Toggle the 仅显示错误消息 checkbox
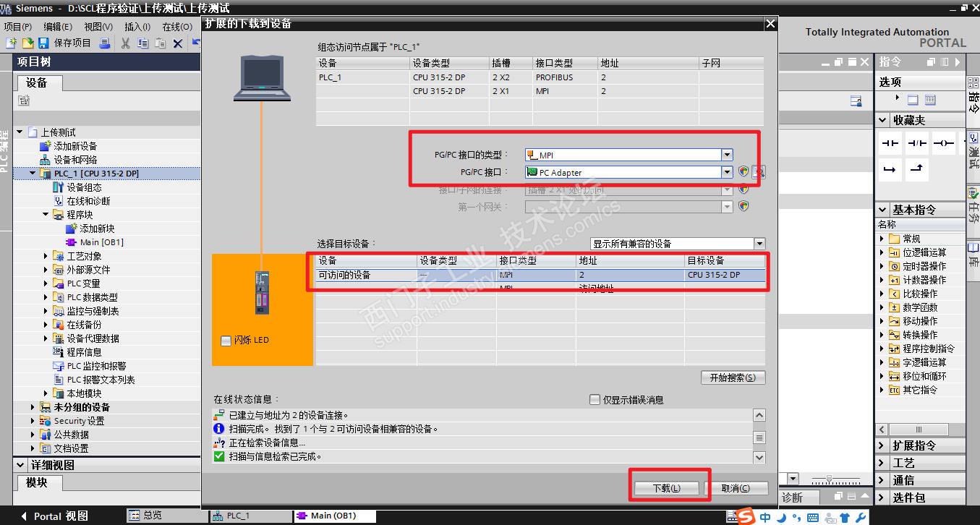Viewport: 980px width, 525px height. [x=595, y=399]
